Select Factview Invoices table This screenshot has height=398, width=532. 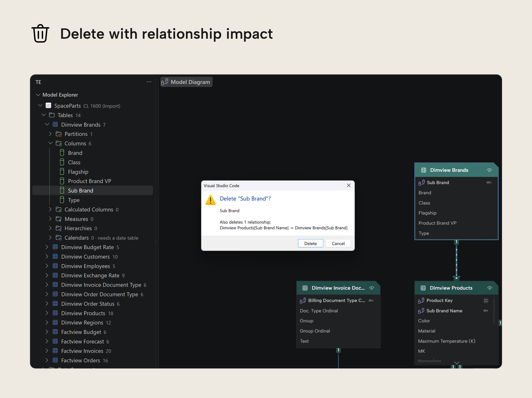tap(93, 351)
